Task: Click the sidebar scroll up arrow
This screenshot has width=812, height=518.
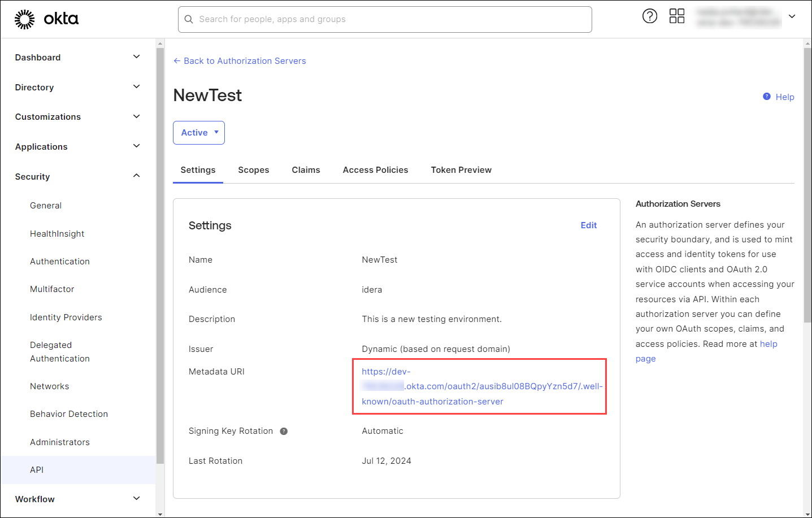Action: 160,43
